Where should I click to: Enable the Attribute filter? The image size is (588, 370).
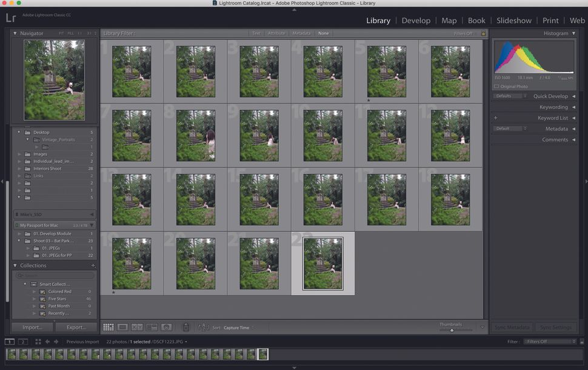tap(276, 33)
